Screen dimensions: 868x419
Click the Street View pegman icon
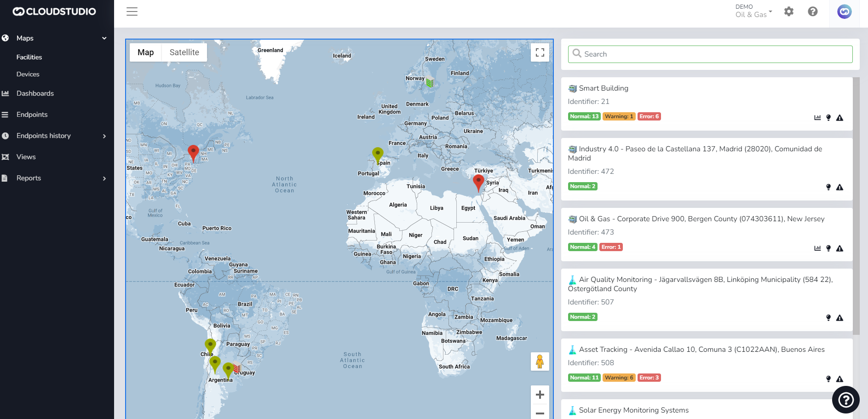(540, 362)
